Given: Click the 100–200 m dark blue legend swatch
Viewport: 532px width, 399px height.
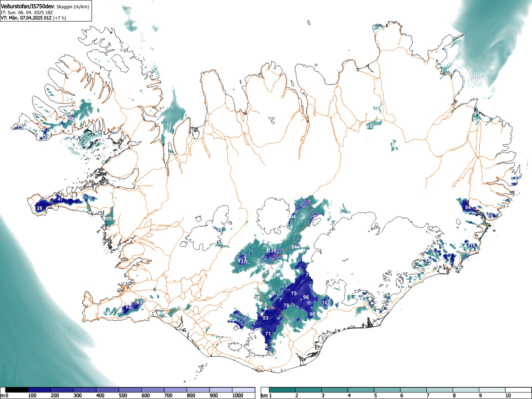Looking at the screenshot, I should click(x=39, y=390).
